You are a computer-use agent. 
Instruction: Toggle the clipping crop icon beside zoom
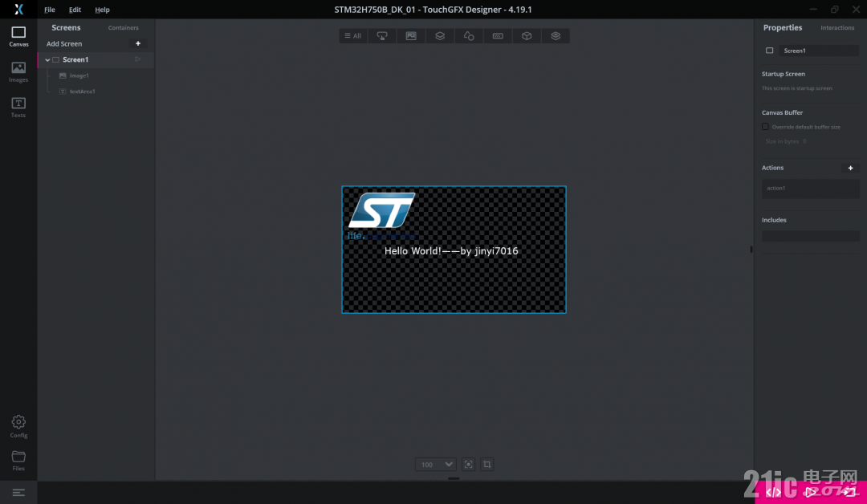click(x=487, y=464)
